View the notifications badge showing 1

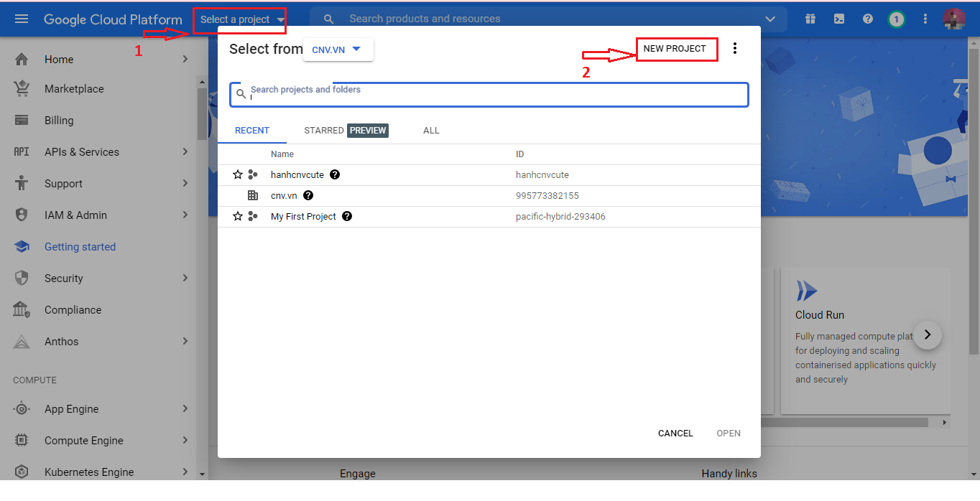(896, 19)
